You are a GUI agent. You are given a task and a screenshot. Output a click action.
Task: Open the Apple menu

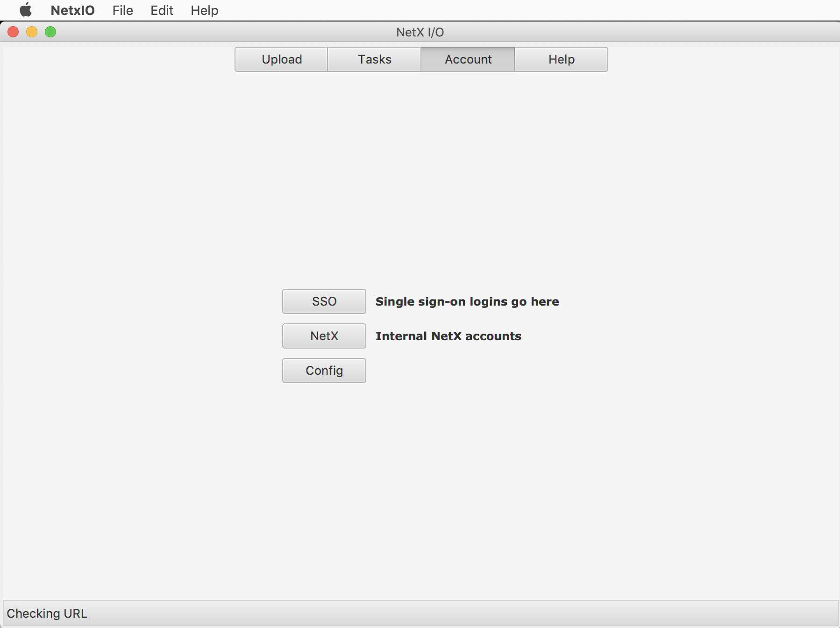point(26,10)
